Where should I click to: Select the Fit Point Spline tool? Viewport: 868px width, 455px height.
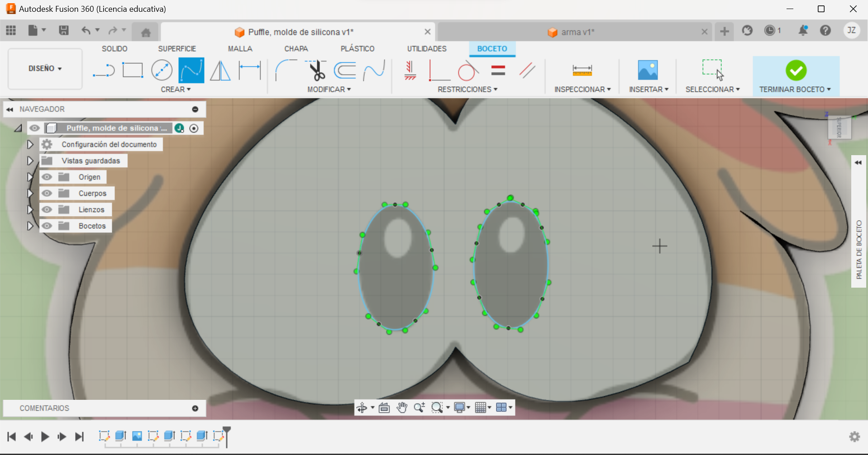click(191, 71)
